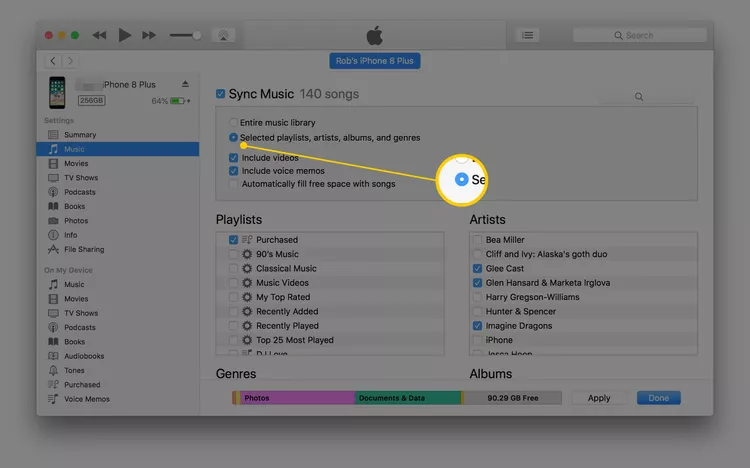Screen dimensions: 750x468
Task: Check the My Top Rated playlist
Action: (x=233, y=297)
